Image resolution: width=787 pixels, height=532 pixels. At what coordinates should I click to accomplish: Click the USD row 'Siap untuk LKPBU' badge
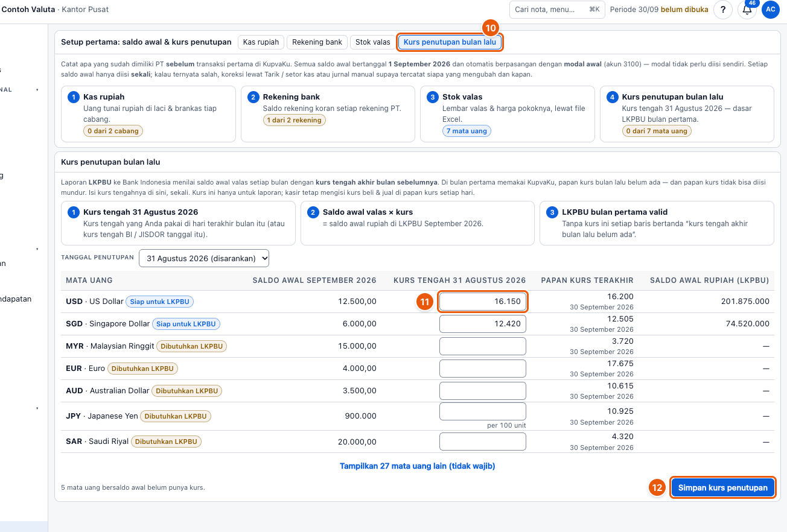[x=160, y=302]
